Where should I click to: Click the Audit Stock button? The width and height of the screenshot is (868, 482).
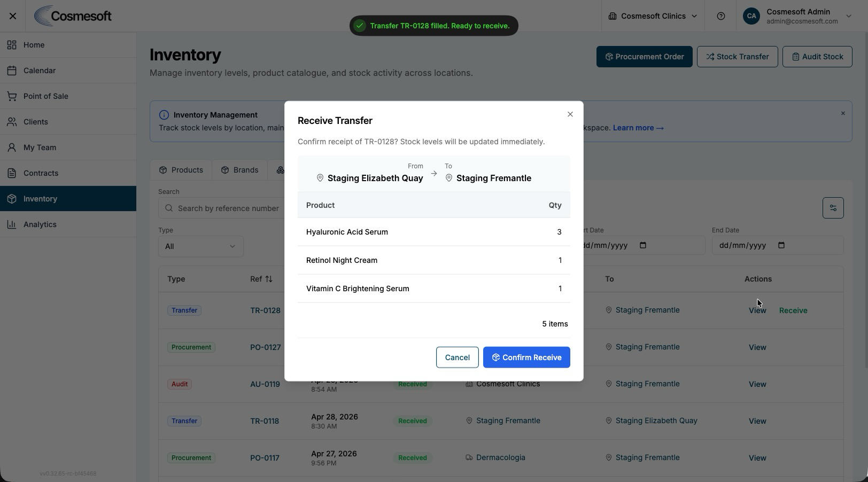tap(817, 57)
